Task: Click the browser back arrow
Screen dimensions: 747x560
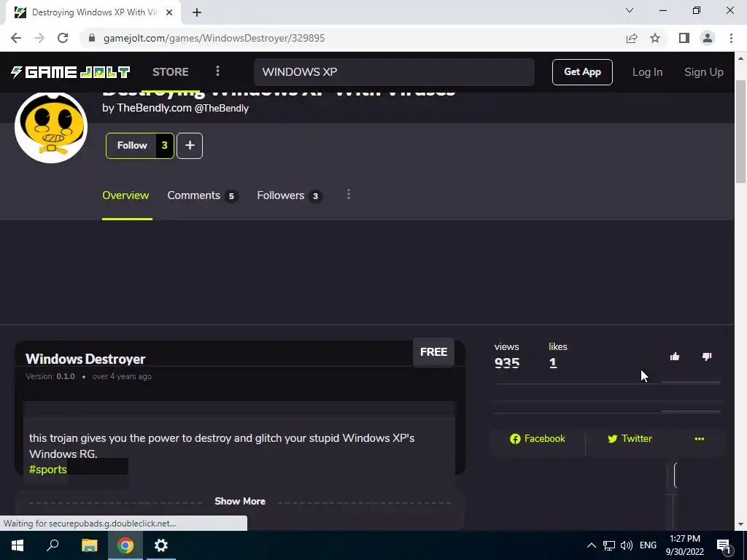Action: (16, 38)
